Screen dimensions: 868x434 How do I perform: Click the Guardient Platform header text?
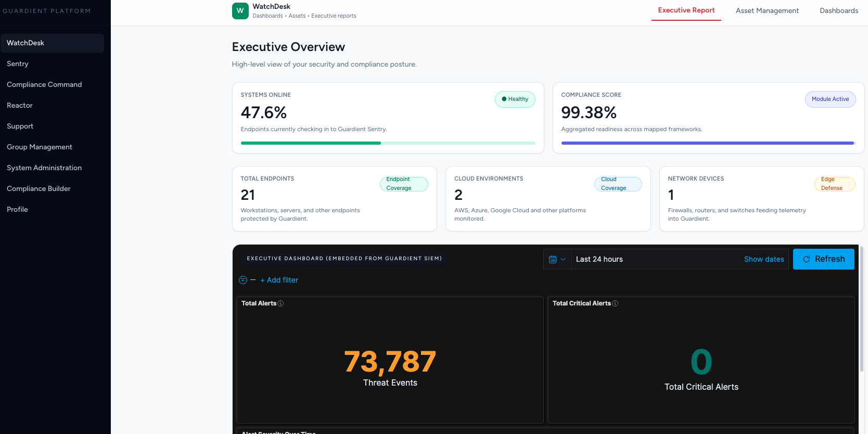coord(46,11)
